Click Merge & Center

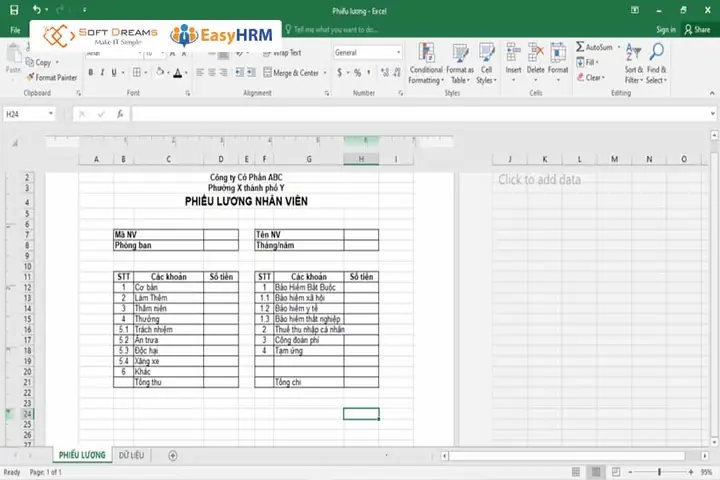click(x=291, y=73)
